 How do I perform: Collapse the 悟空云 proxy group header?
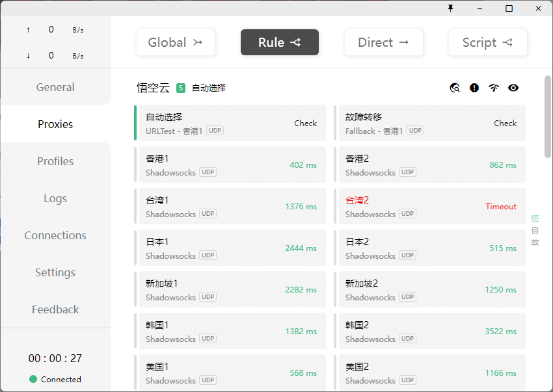point(153,88)
